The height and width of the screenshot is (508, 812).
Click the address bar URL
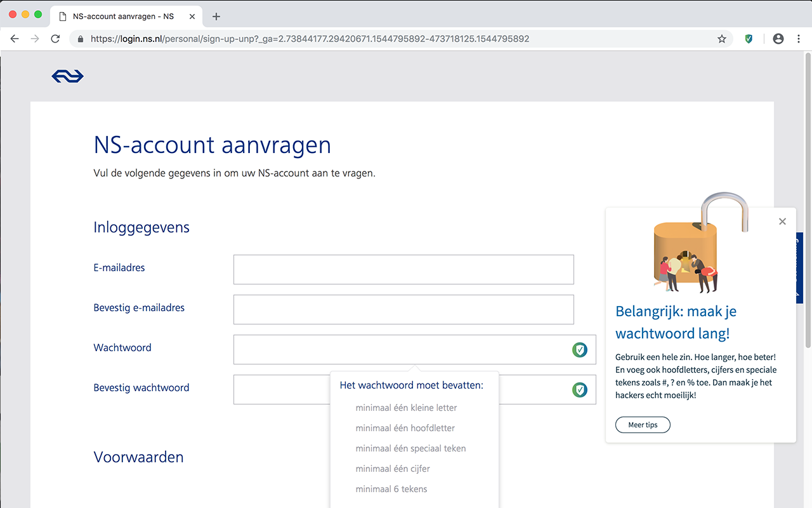pos(310,39)
